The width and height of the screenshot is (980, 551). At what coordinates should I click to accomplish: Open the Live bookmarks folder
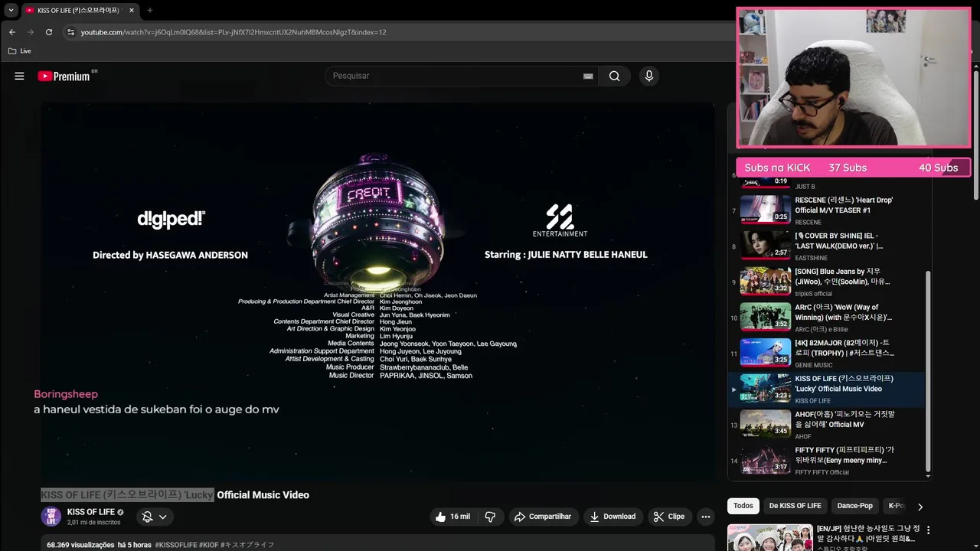tap(19, 51)
